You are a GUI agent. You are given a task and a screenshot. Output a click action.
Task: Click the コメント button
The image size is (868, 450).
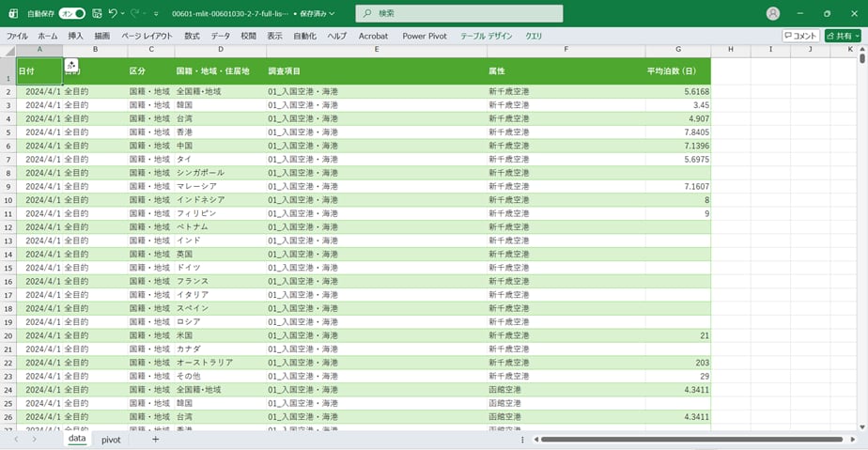coord(800,36)
